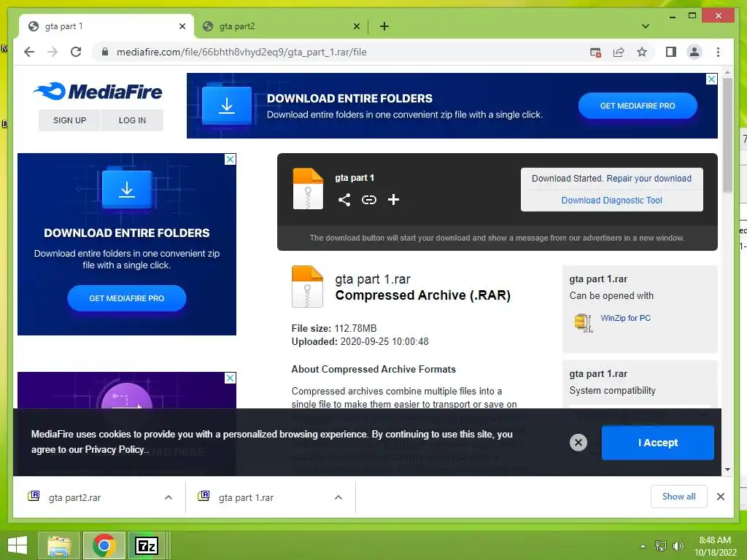Close the downloads shelf
Viewport: 747px width, 560px height.
tap(721, 497)
